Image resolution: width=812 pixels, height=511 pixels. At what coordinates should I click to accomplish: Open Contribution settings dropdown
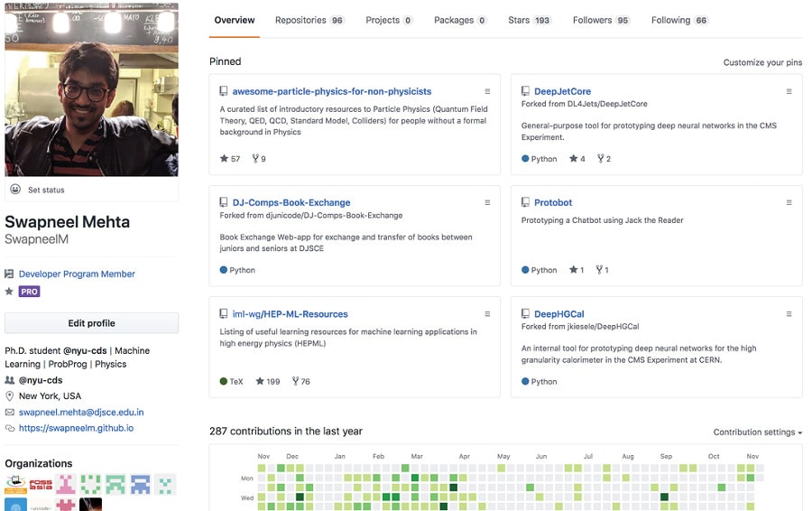(x=757, y=432)
